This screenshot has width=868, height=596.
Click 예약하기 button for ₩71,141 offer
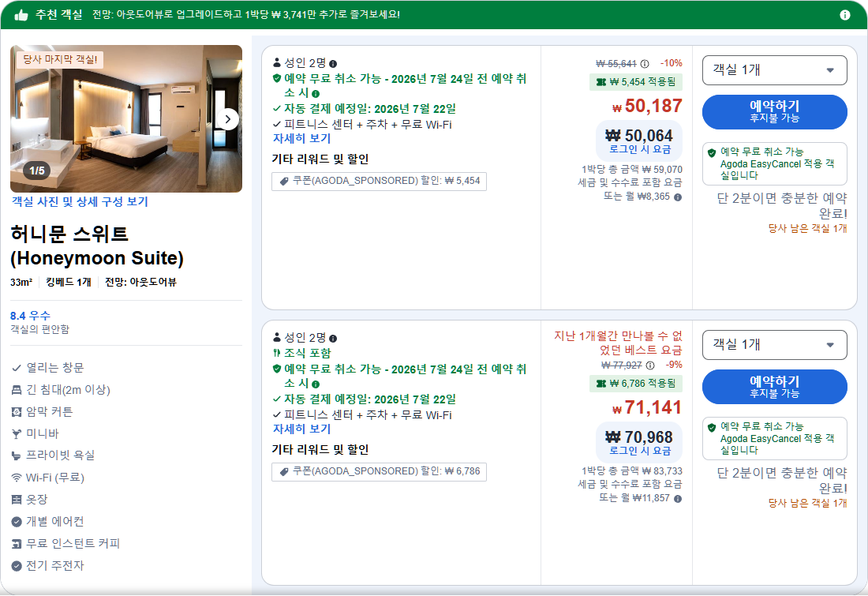774,387
